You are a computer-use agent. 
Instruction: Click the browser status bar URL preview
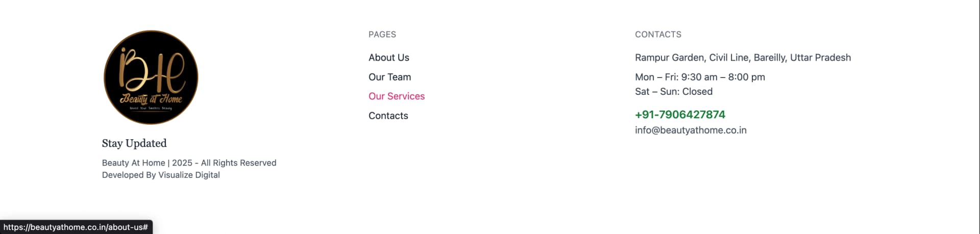click(76, 227)
